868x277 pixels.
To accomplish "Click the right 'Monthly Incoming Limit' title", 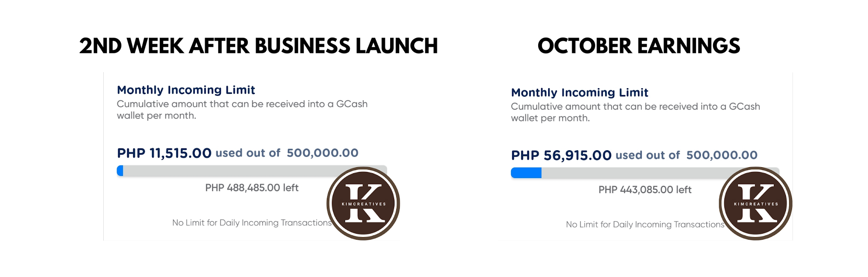I will pyautogui.click(x=579, y=92).
